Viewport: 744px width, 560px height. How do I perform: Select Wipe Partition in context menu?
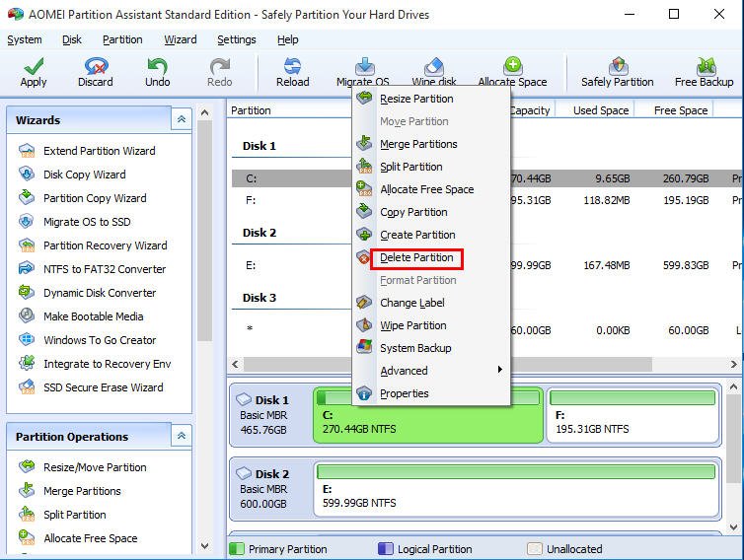pos(431,325)
